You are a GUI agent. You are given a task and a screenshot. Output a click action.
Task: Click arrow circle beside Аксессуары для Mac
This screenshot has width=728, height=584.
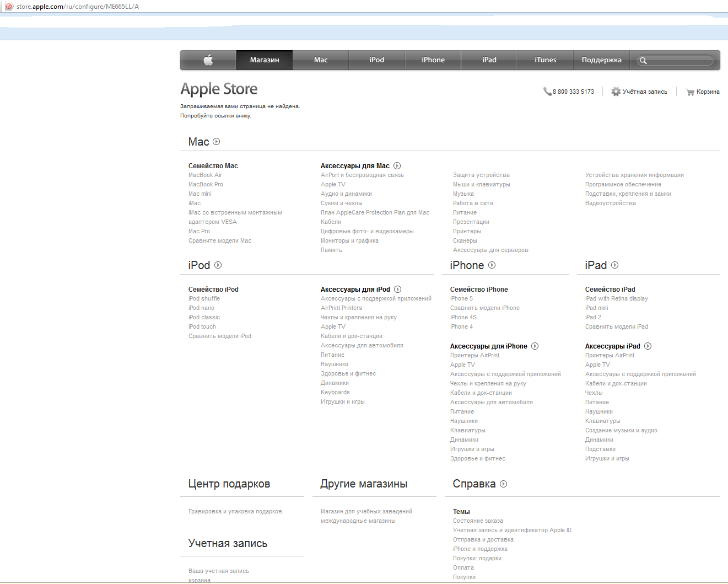coord(397,166)
